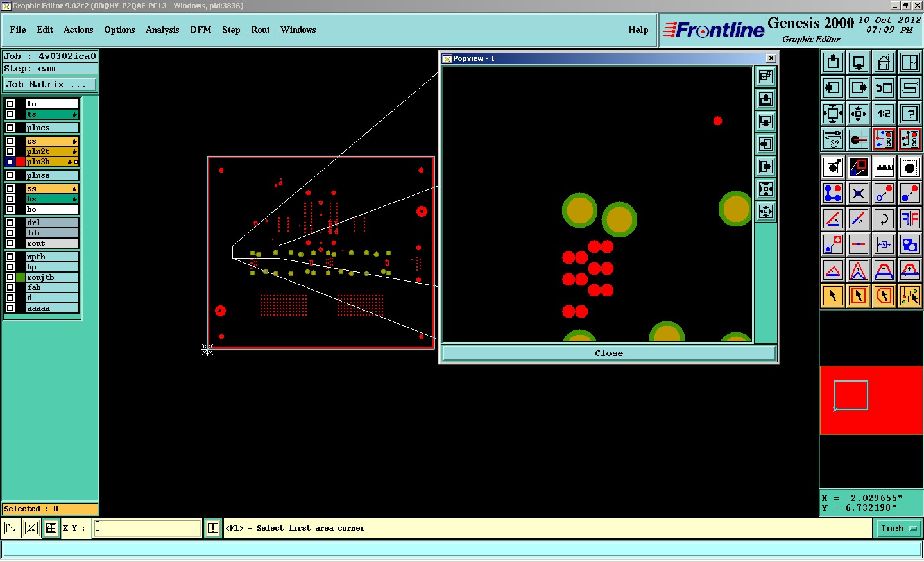Open the DFM menu
924x562 pixels.
pos(201,30)
